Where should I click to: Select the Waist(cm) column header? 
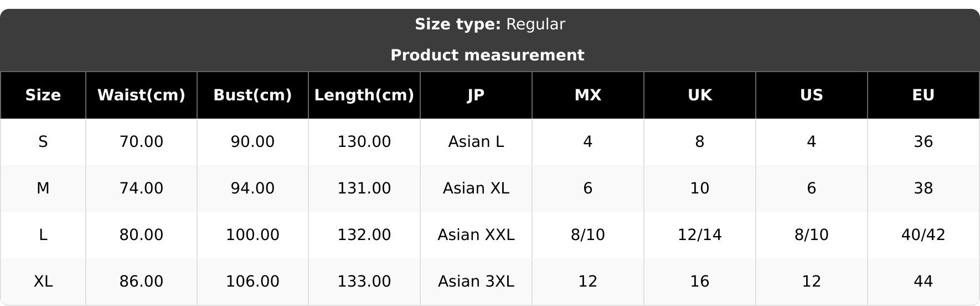(141, 95)
